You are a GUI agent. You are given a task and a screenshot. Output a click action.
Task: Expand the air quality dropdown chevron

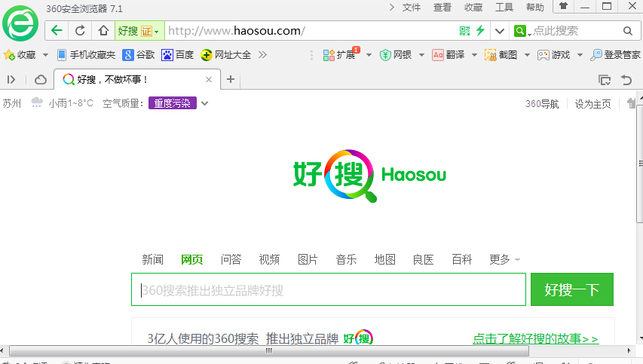click(x=204, y=103)
